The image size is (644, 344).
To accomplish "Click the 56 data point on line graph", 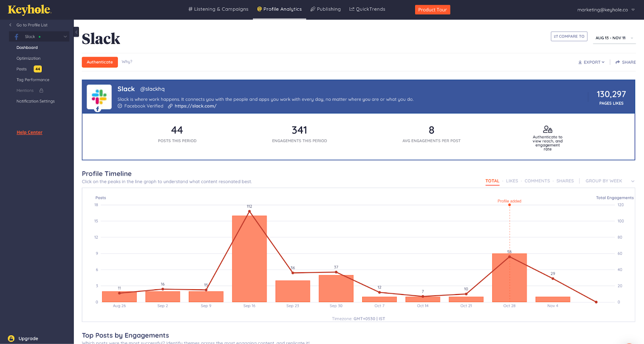I will click(510, 257).
